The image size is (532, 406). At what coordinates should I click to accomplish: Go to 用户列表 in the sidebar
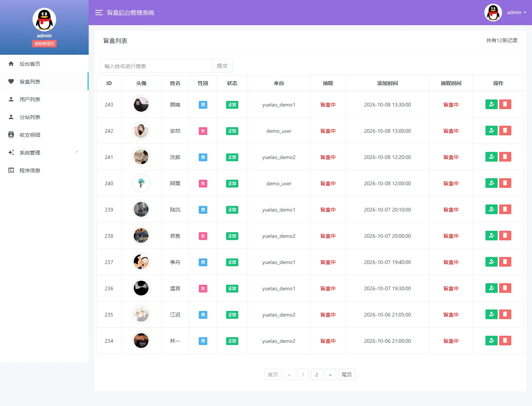click(44, 99)
